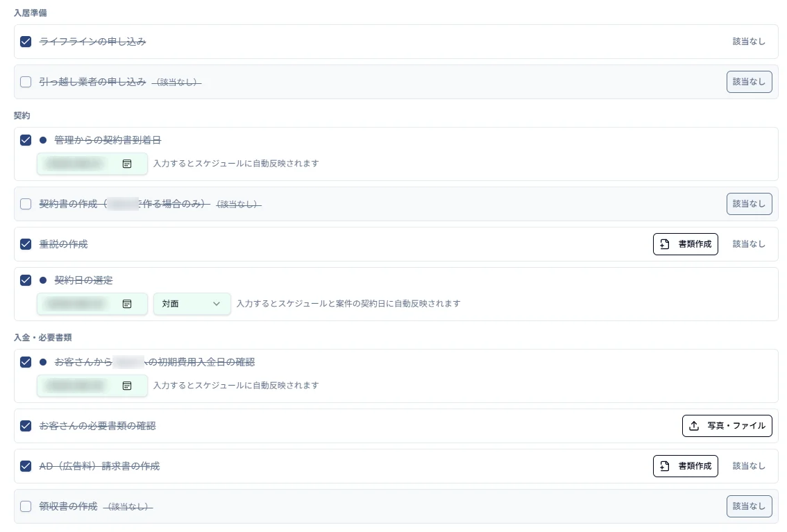
Task: Click 書類作成 for AD請求書の作成
Action: point(686,466)
